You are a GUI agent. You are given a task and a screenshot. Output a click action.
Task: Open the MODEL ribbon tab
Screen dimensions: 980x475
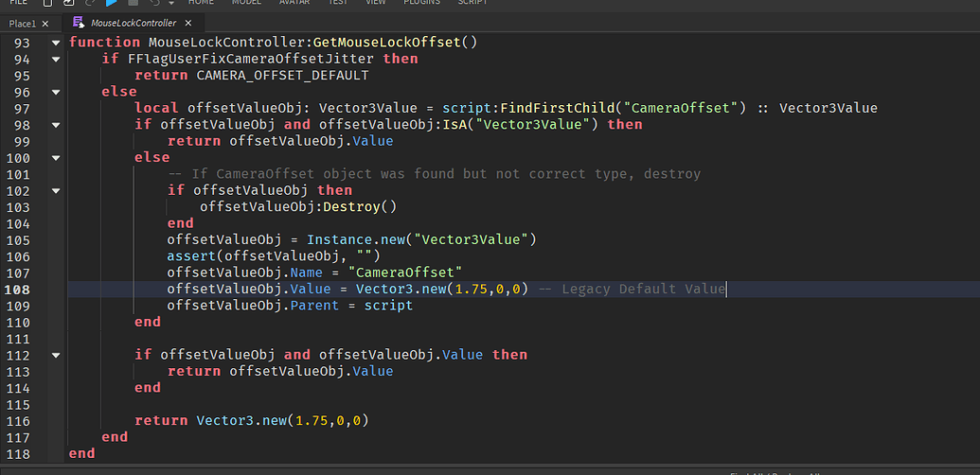(247, 2)
